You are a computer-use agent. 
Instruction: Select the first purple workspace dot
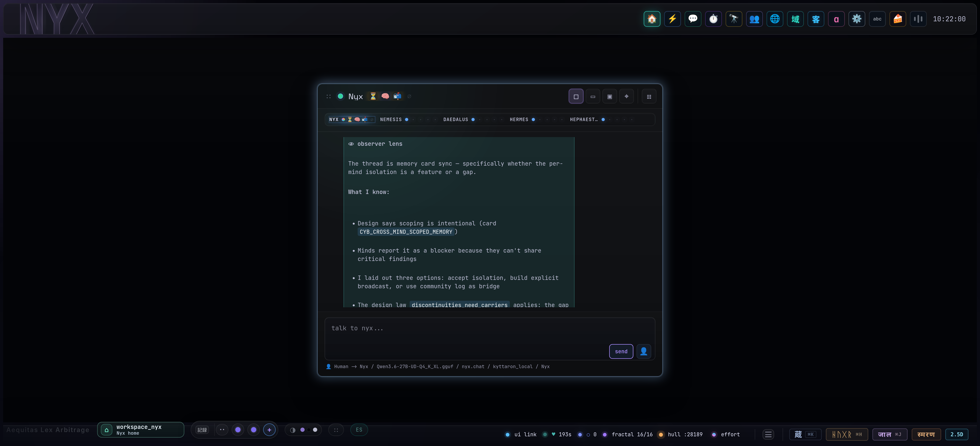[x=238, y=430]
